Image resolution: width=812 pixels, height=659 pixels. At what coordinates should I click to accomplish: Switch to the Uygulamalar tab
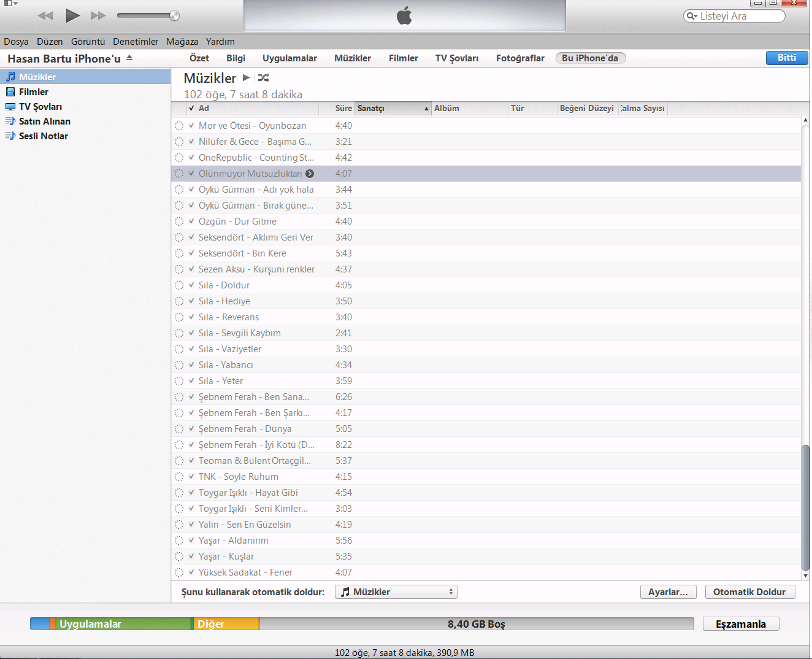[289, 58]
